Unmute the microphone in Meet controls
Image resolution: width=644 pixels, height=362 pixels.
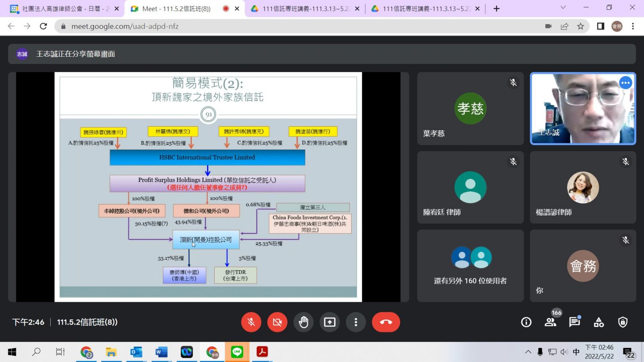point(251,322)
